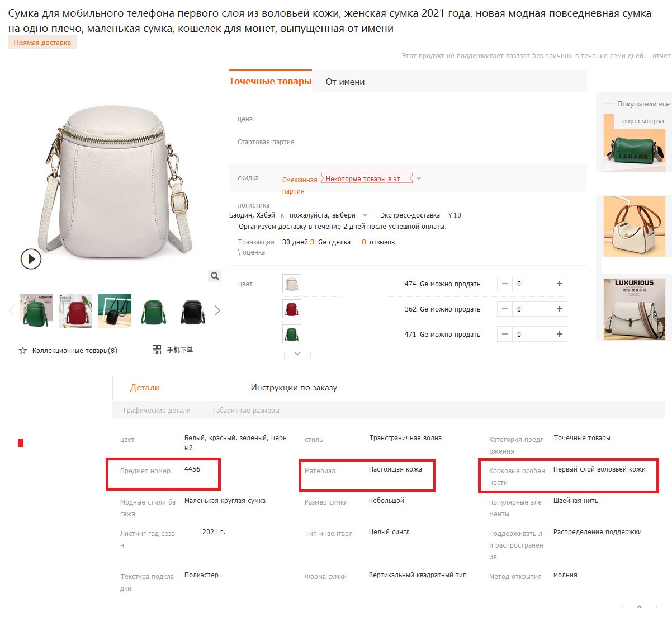
Task: Click the black bag thumbnail
Action: click(193, 311)
